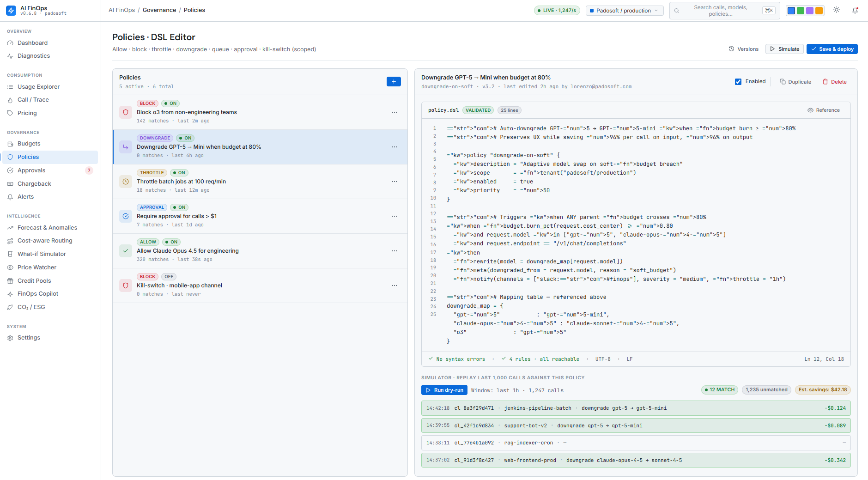The height and width of the screenshot is (480, 868).
Task: Open Pricing page
Action: coord(50,113)
